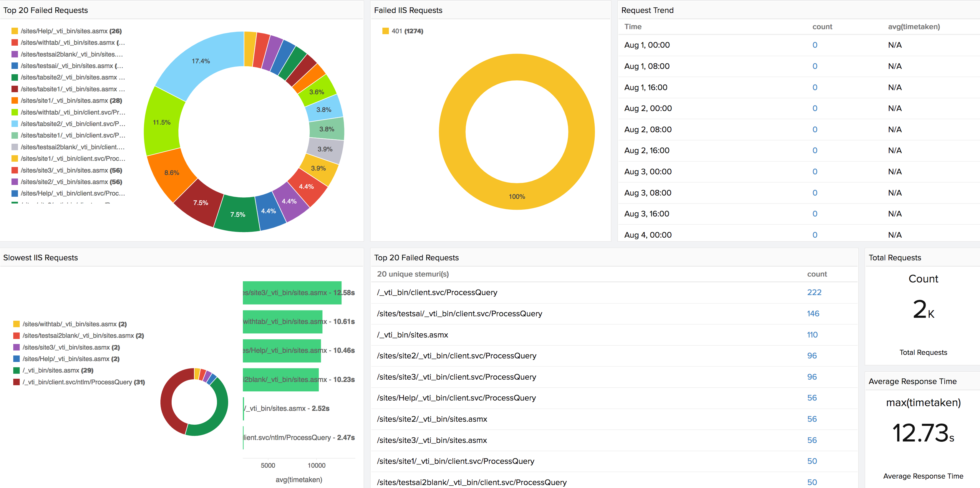Click the 12.73s max(timetaken) value
980x488 pixels.
tap(923, 433)
